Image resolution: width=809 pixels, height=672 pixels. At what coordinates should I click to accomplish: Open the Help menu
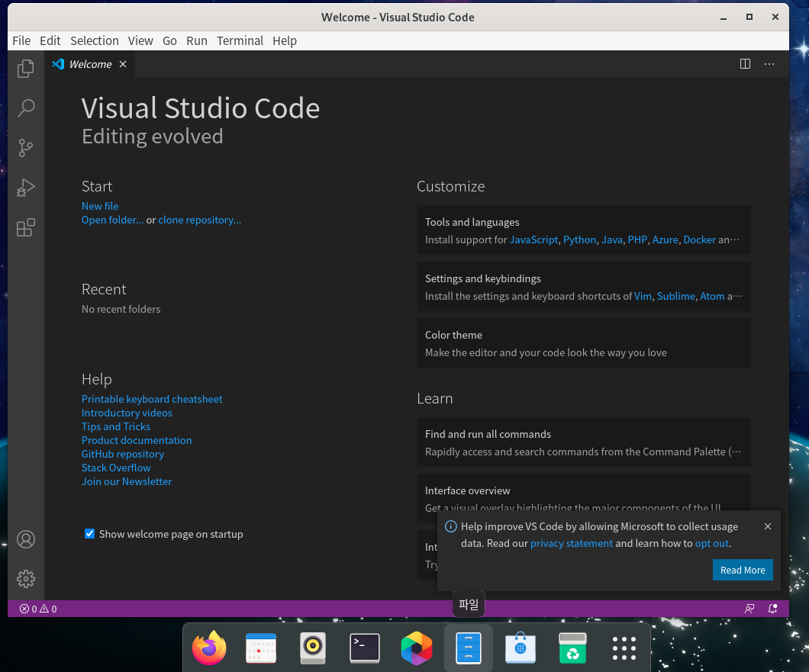tap(285, 40)
